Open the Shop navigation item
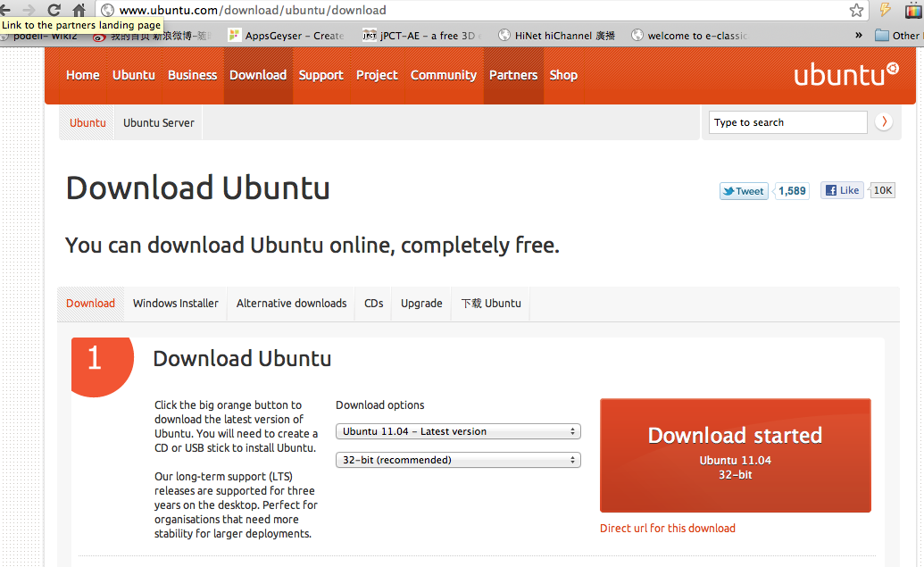924x567 pixels. click(563, 75)
